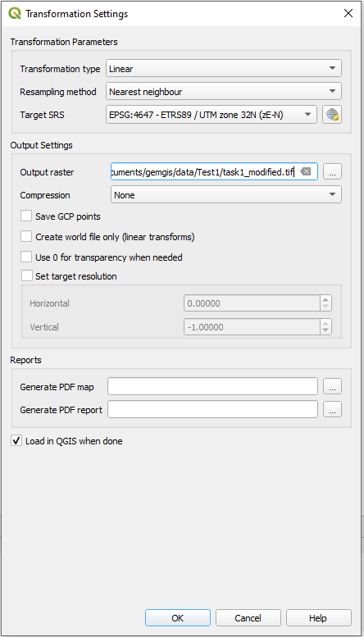Browse for PDF report output file
The image size is (364, 637).
click(332, 409)
